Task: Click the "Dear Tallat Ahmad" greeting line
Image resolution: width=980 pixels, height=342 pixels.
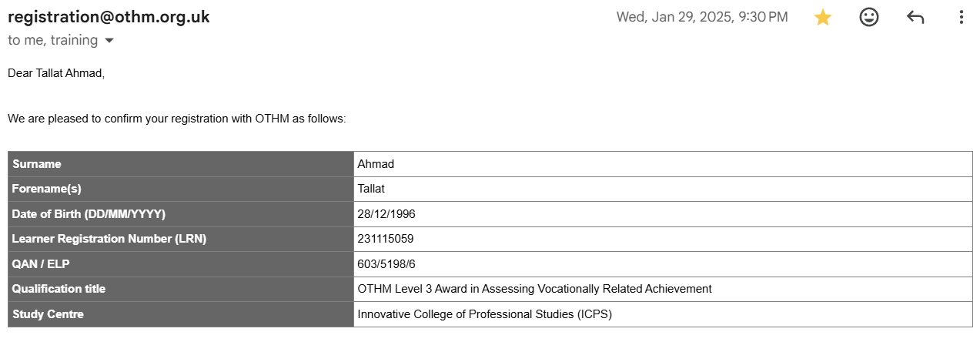Action: point(55,73)
